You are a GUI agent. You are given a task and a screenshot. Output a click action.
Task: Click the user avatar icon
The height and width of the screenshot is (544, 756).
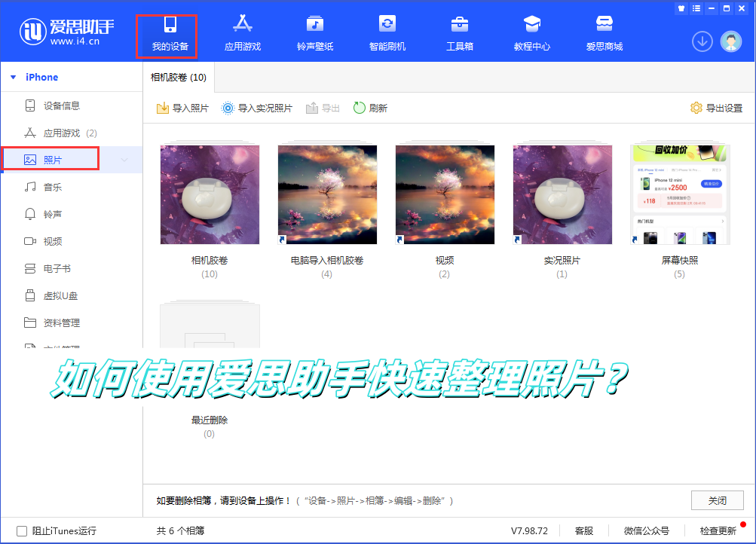tap(731, 42)
